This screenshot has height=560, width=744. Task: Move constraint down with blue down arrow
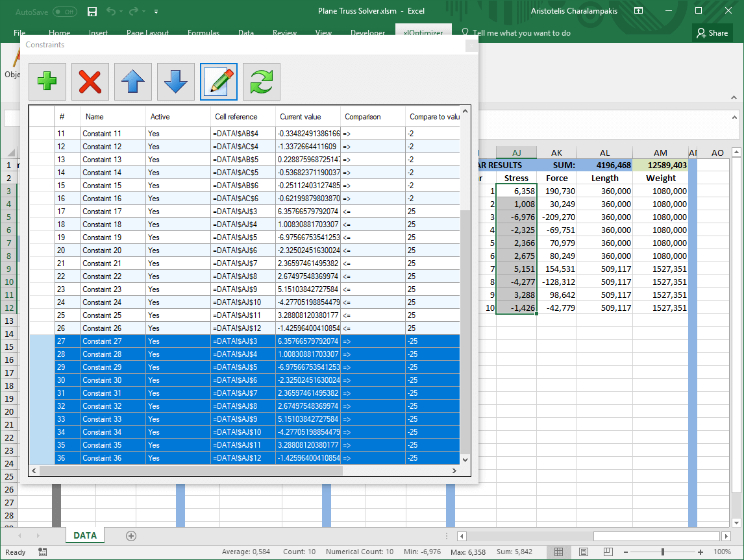pyautogui.click(x=175, y=82)
